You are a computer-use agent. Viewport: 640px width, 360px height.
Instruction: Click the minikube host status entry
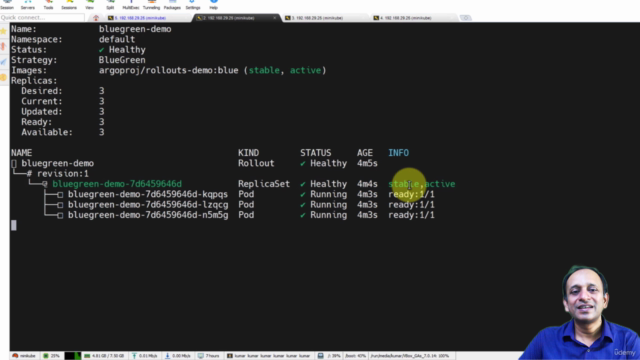pyautogui.click(x=24, y=356)
